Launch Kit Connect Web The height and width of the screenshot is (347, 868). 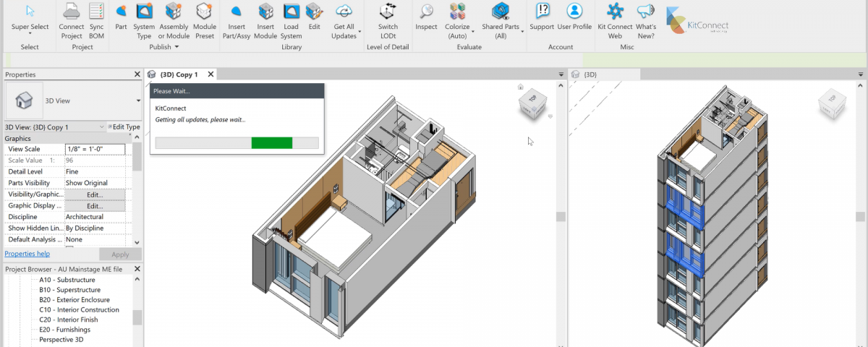tap(615, 21)
